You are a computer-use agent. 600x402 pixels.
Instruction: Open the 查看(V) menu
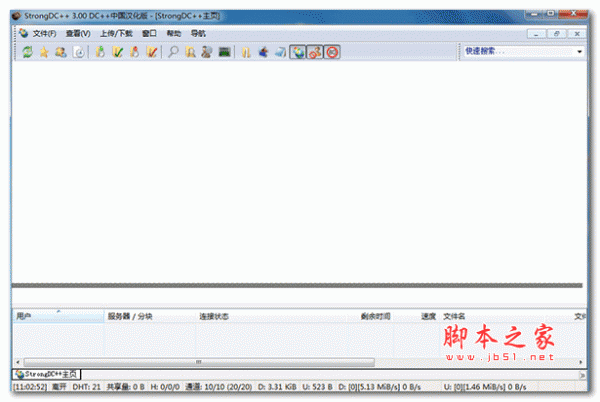tap(78, 34)
